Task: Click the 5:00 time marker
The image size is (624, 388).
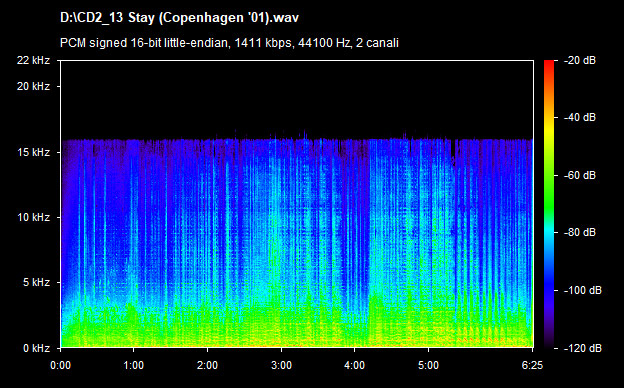Action: (x=428, y=365)
